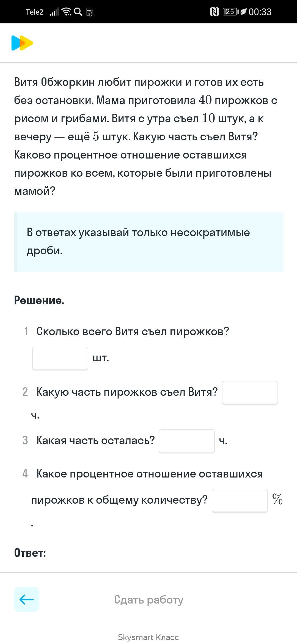Tap the cellular signal strength icon
This screenshot has width=297, height=644.
[x=54, y=12]
